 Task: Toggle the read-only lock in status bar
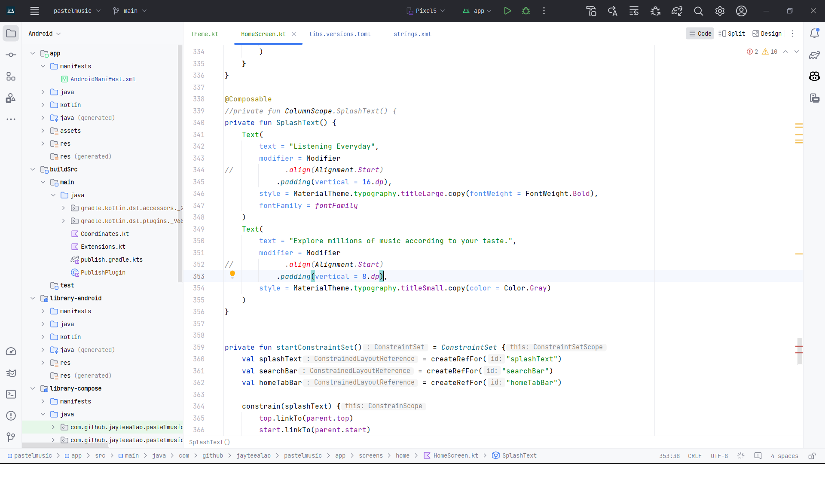(x=812, y=456)
